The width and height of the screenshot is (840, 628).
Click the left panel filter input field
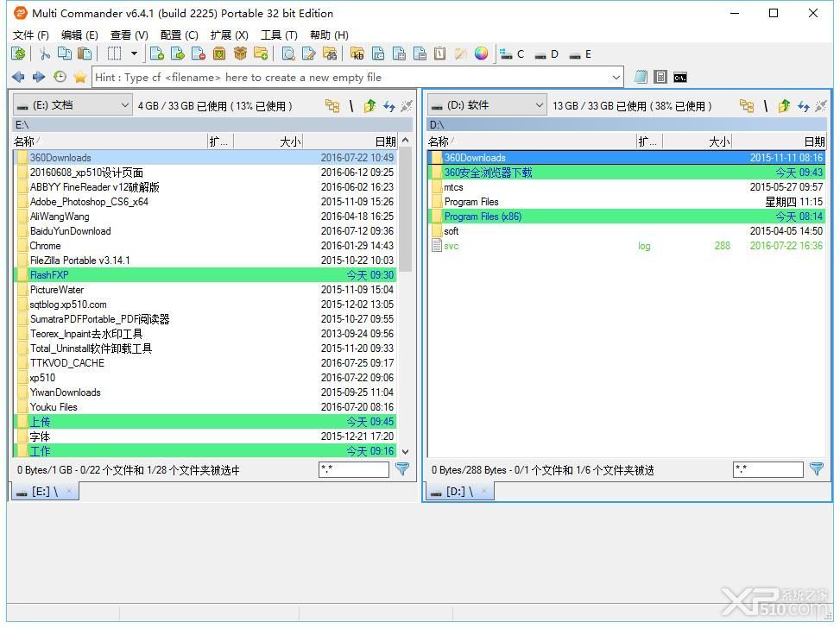(354, 469)
